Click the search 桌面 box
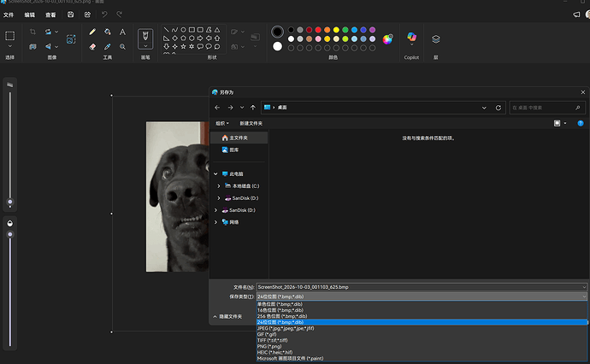Image resolution: width=590 pixels, height=364 pixels. click(547, 108)
